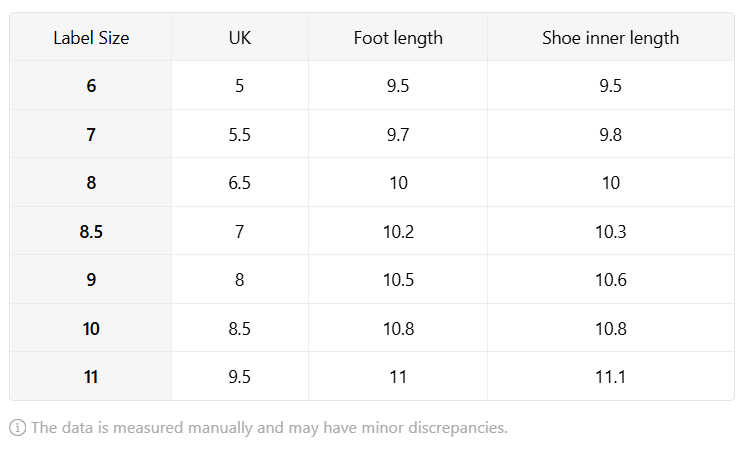
Task: Click label size 10 cell
Action: coord(91,328)
